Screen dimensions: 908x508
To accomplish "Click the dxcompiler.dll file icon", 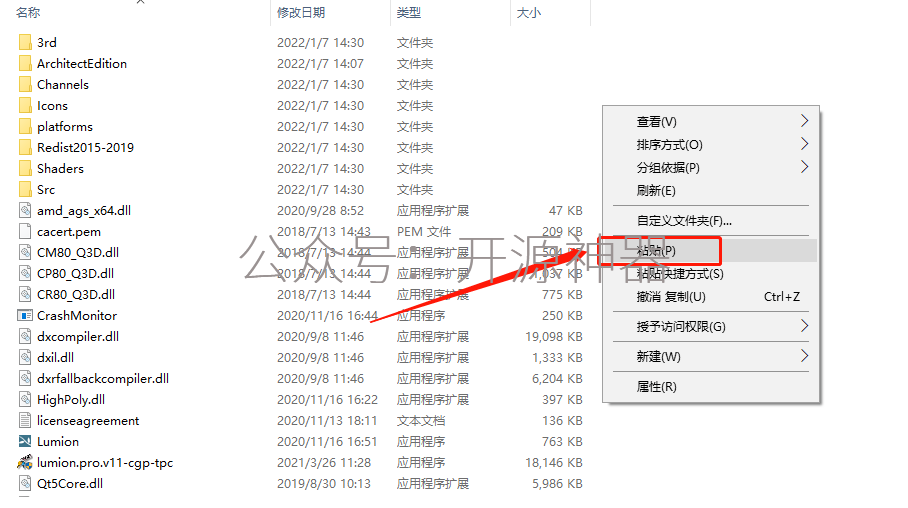I will click(25, 337).
